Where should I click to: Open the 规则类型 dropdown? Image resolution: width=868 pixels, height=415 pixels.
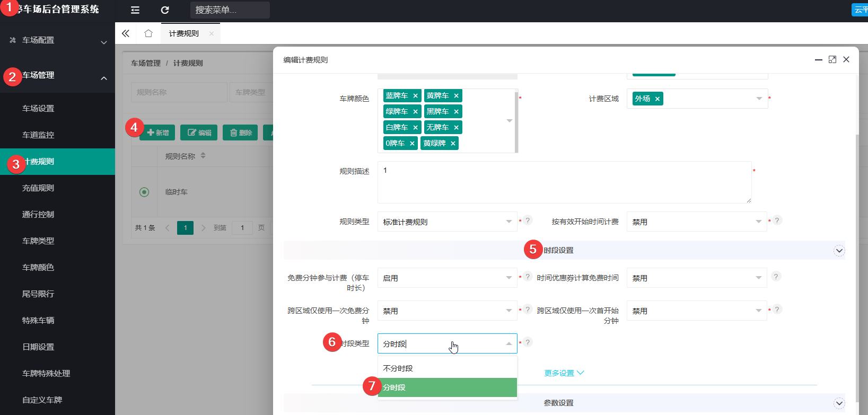pos(448,222)
